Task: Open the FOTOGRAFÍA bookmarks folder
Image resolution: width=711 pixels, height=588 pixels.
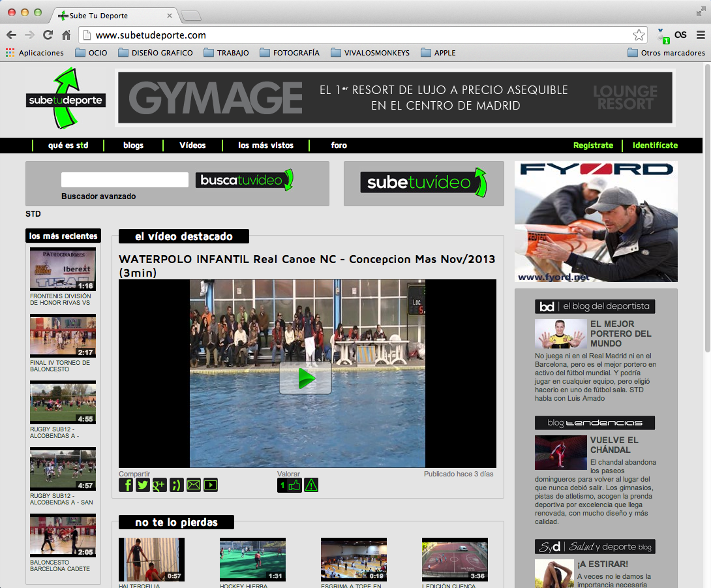Action: (290, 53)
